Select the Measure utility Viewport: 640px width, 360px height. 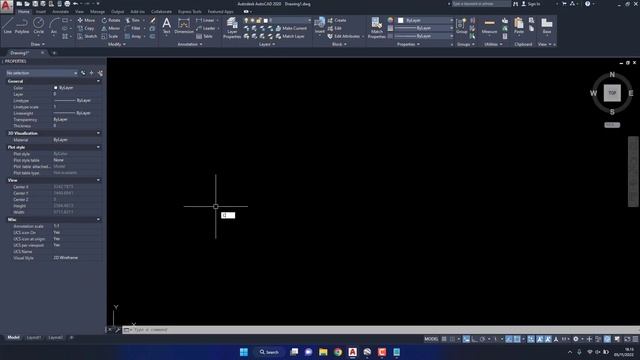tap(489, 26)
